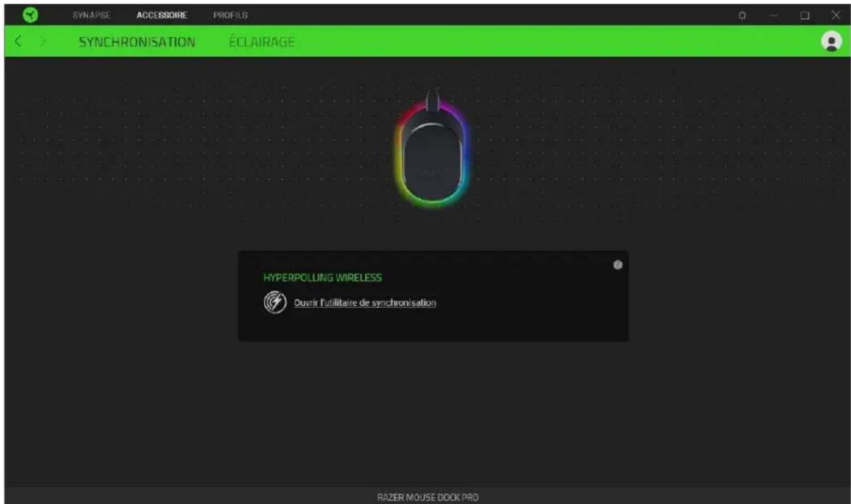851x504 pixels.
Task: Close the Synapse window
Action: 836,14
